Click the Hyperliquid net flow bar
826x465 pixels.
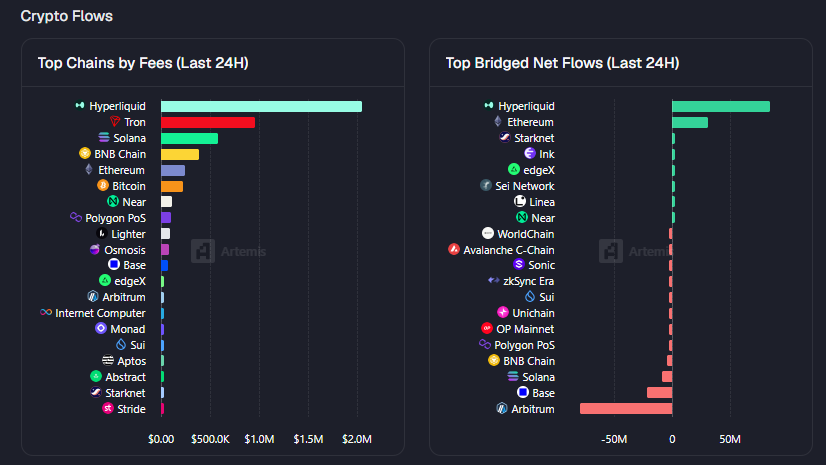click(x=721, y=106)
